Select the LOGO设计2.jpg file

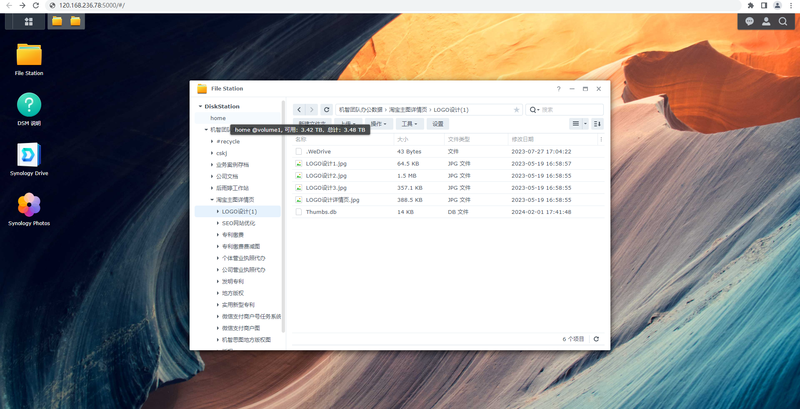[x=326, y=175]
